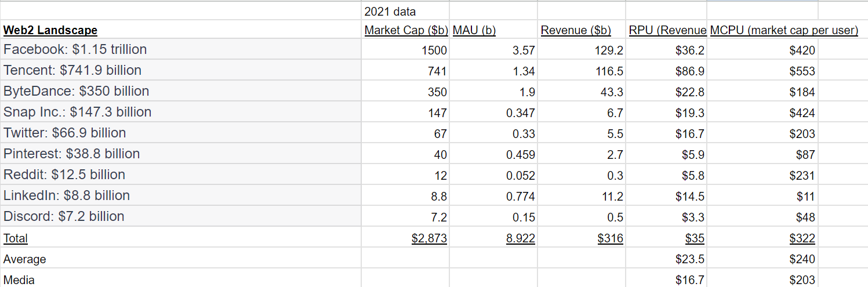This screenshot has width=868, height=287.
Task: Select the 'Media' row label
Action: coord(19,280)
